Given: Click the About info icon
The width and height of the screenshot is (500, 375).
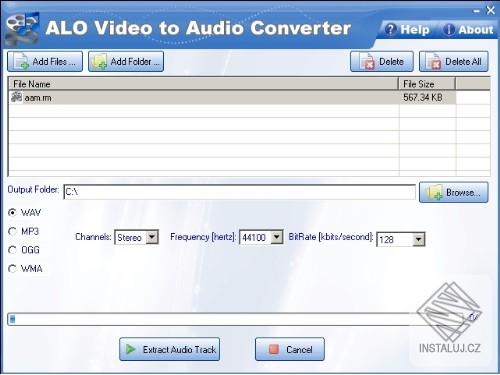Looking at the screenshot, I should [x=449, y=30].
